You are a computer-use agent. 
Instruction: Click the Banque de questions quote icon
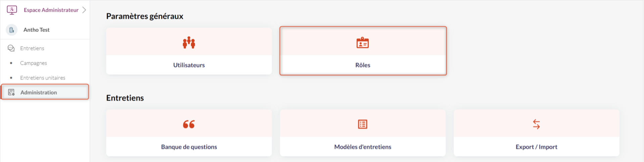pos(189,124)
